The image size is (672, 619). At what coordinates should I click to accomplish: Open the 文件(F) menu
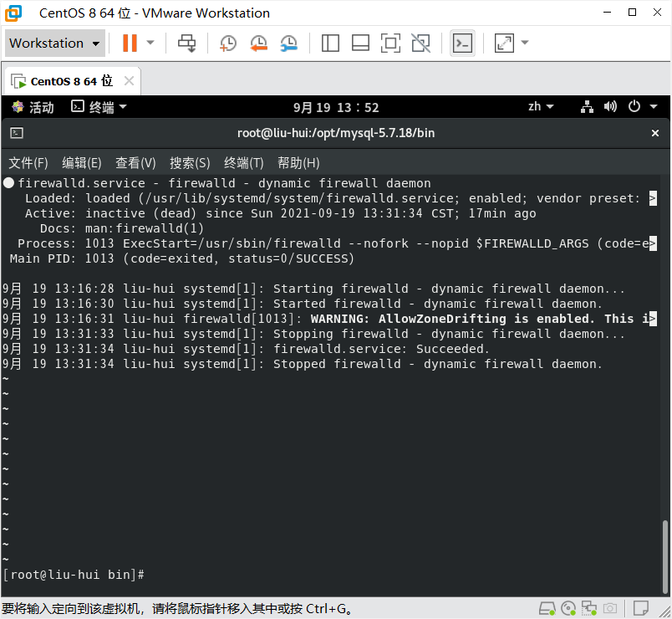[x=28, y=163]
